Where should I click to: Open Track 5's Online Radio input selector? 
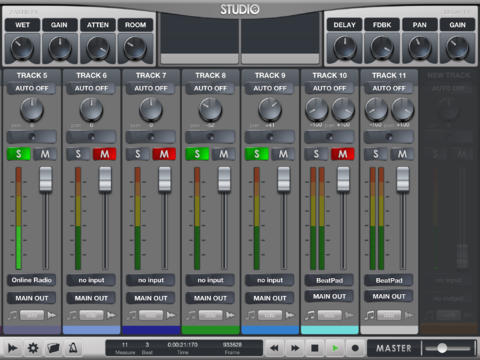click(32, 280)
